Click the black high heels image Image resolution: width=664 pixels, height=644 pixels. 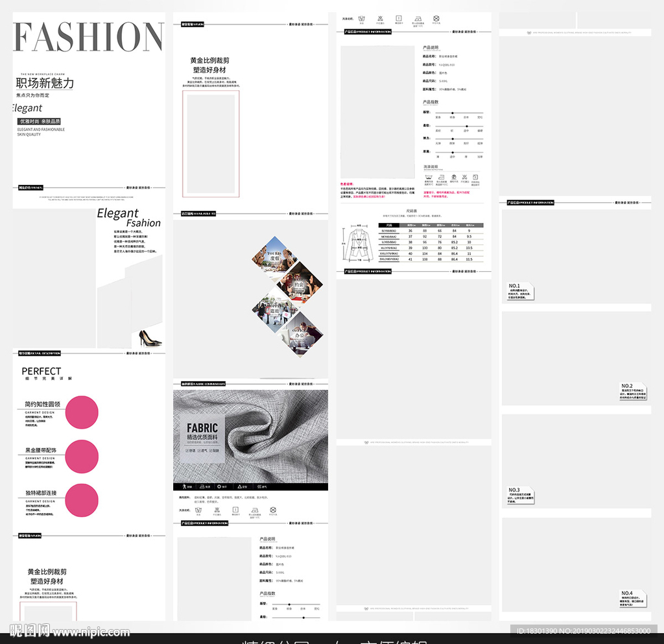[x=150, y=339]
